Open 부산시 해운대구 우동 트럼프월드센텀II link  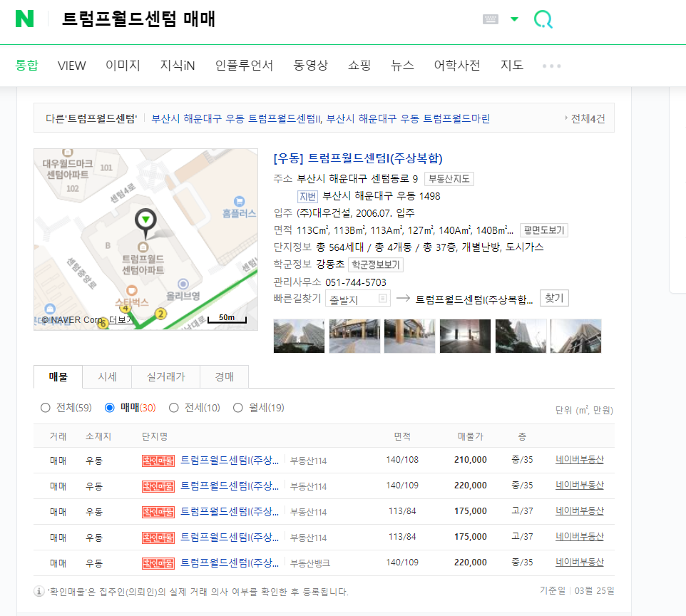pos(237,118)
